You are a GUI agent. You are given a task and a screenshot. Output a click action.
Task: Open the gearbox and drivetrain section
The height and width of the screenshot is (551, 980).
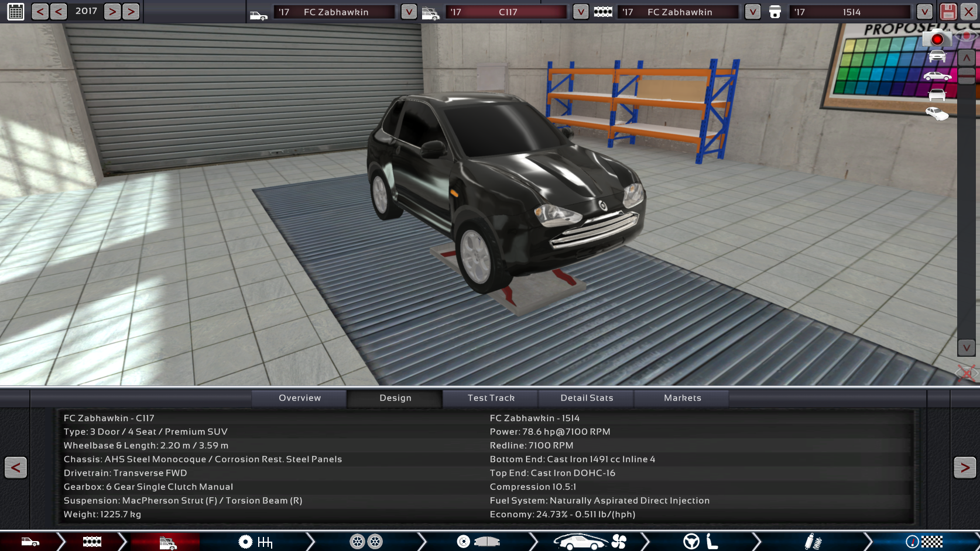pos(256,542)
